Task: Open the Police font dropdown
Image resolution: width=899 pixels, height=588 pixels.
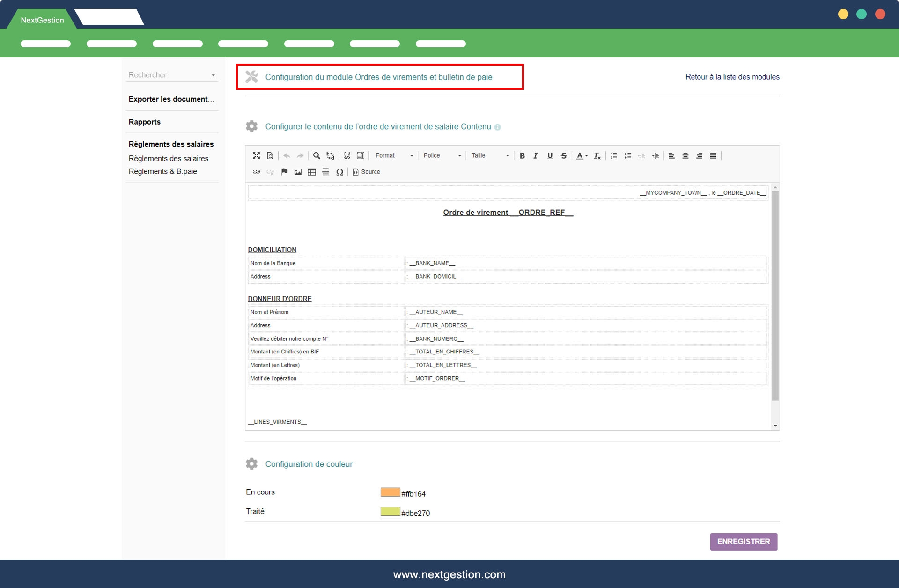Action: (442, 156)
